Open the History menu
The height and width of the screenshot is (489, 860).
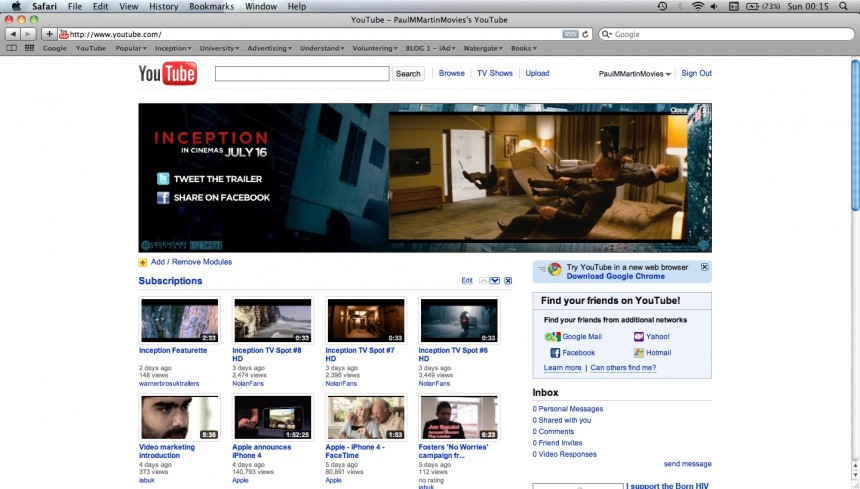coord(163,7)
